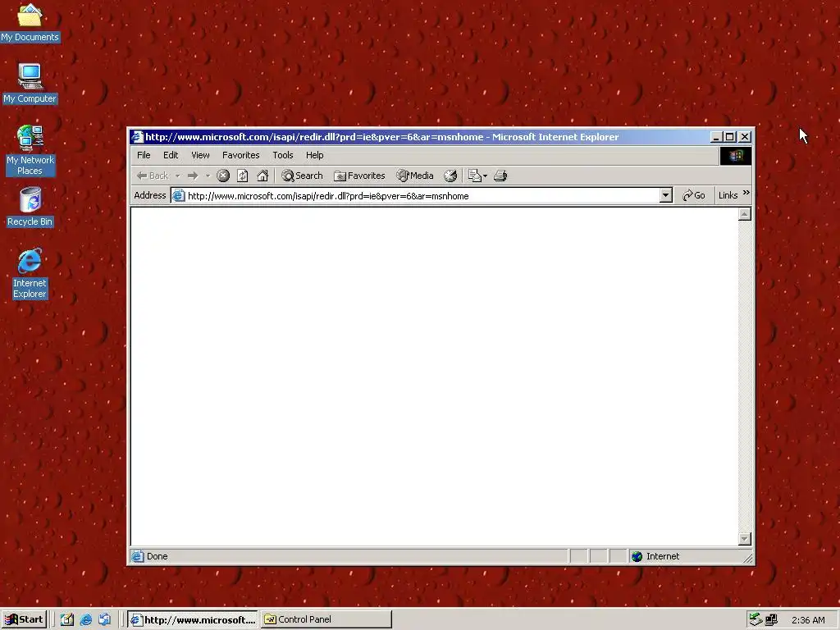
Task: Launch Outlook Express from Quick Launch
Action: pos(104,620)
